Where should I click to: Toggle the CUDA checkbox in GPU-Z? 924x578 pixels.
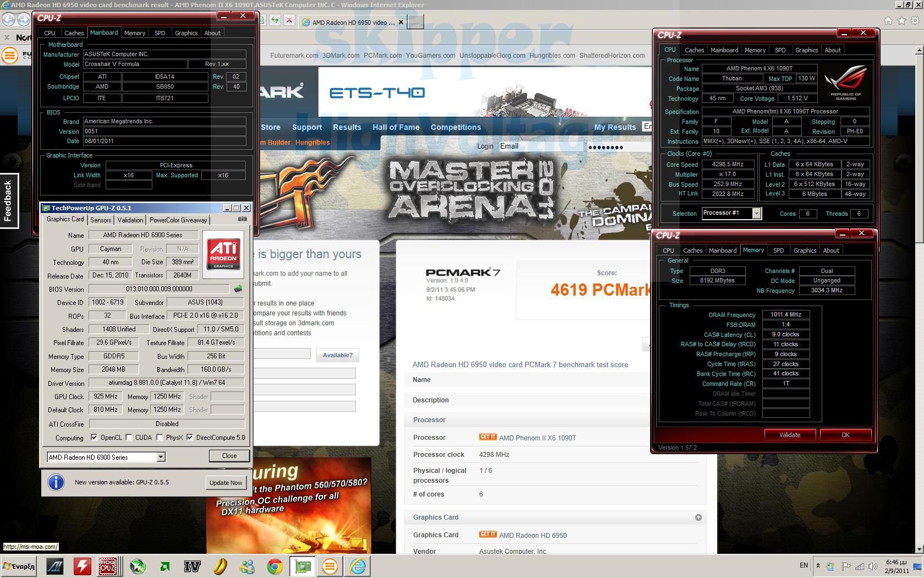[x=129, y=438]
